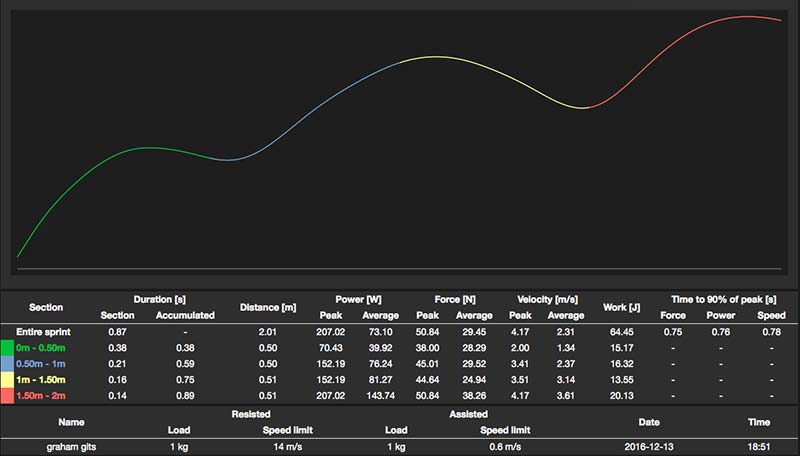
Task: Click the blue 0.50m - 1m color swatch
Action: pyautogui.click(x=7, y=364)
